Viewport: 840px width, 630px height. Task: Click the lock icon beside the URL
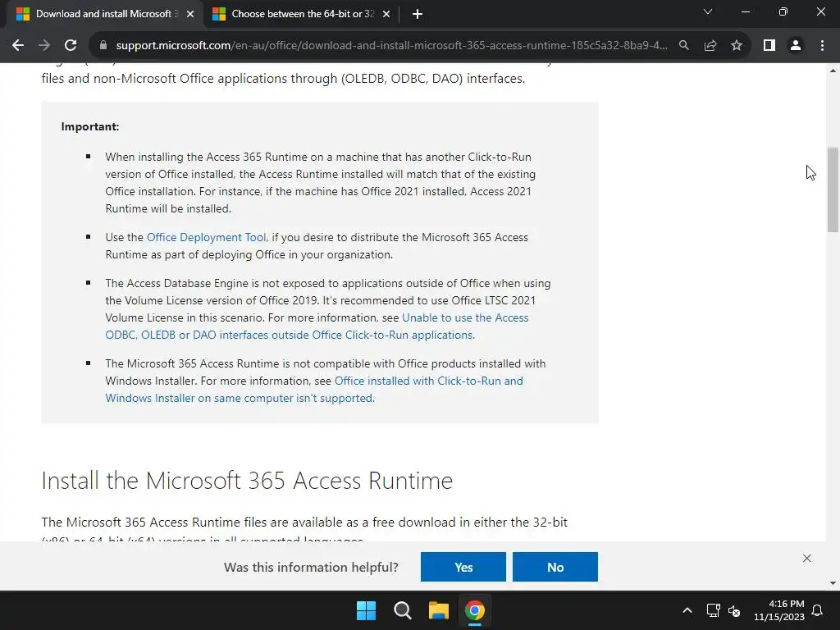point(103,46)
